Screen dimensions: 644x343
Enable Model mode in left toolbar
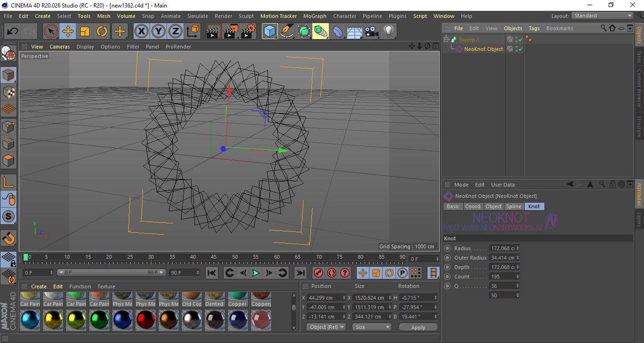pyautogui.click(x=8, y=75)
